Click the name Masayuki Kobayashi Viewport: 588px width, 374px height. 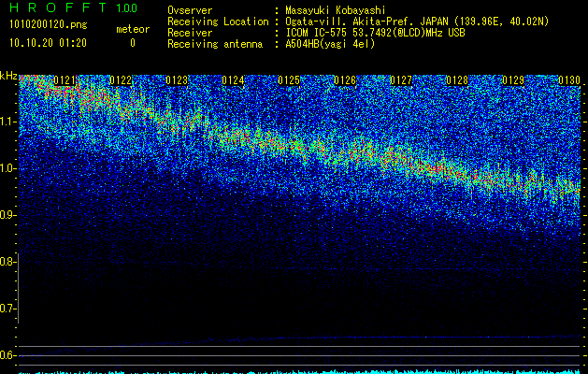pyautogui.click(x=336, y=10)
